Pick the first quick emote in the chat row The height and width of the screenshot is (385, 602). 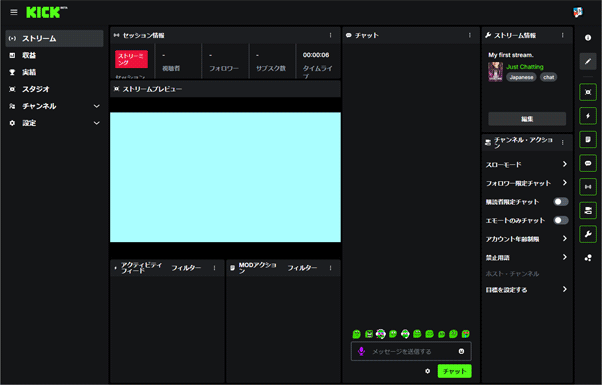click(x=357, y=334)
